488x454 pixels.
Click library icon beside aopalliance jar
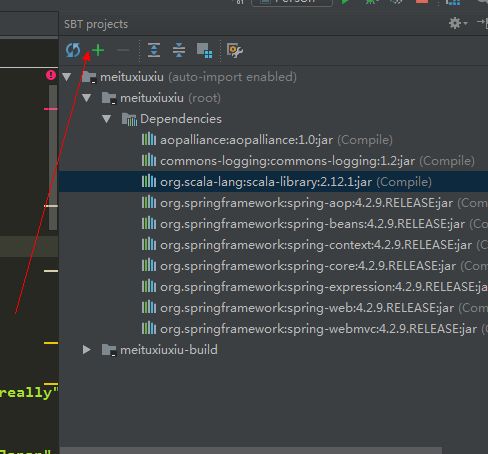149,139
